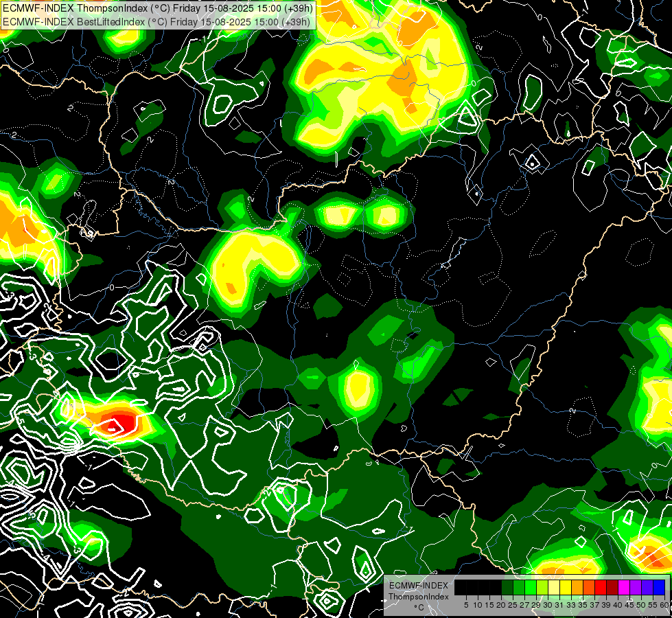Viewport: 672px width, 618px height.
Task: Select the pure yellow 31–33 legend swatch
Action: pyautogui.click(x=566, y=587)
